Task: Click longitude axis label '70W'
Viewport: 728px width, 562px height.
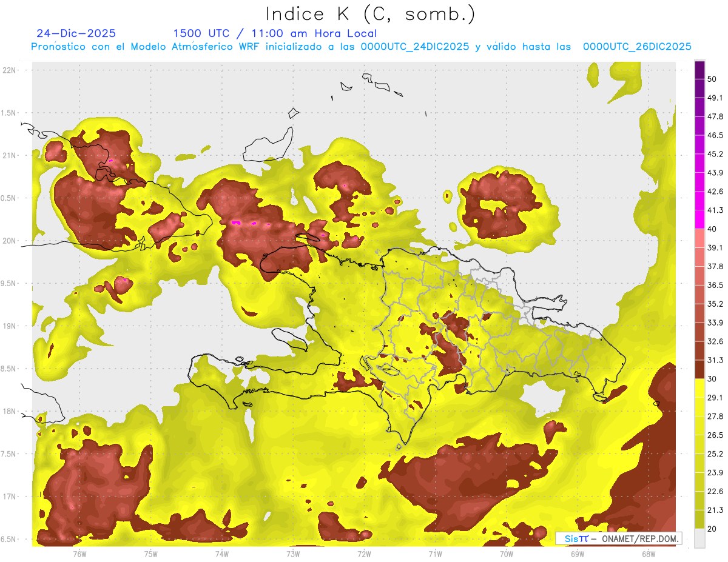Action: point(506,554)
